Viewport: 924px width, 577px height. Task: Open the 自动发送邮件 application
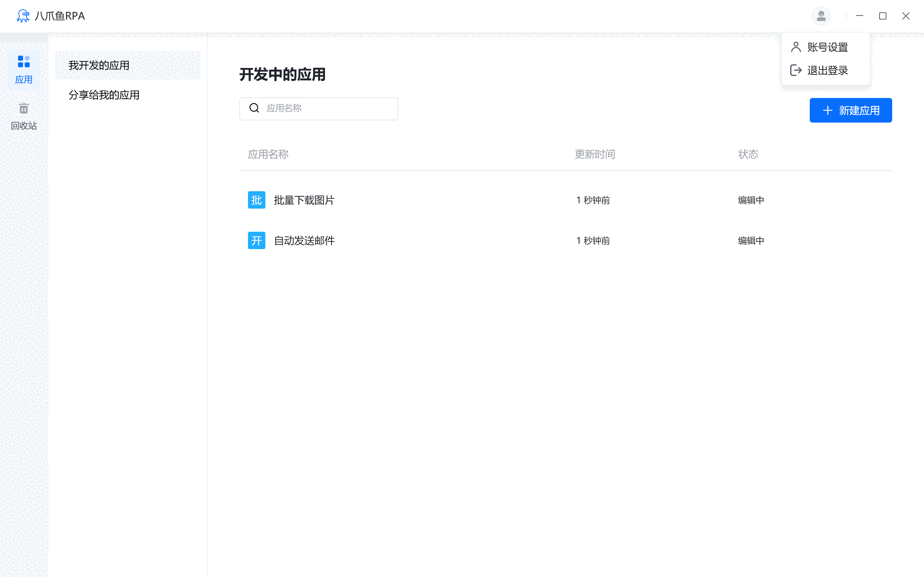pos(304,240)
